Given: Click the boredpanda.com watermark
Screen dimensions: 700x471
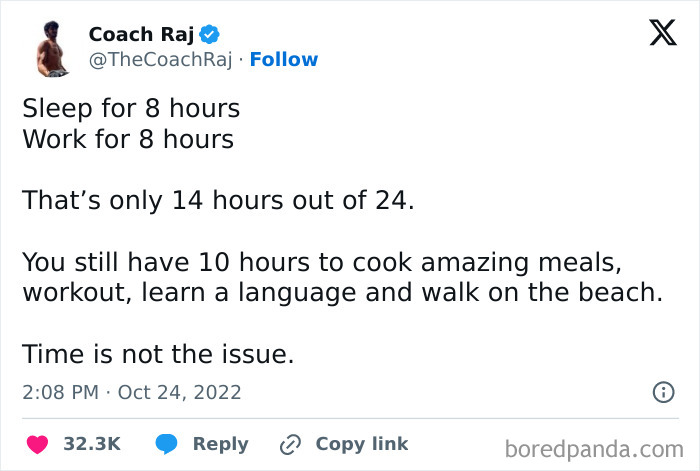Looking at the screenshot, I should pyautogui.click(x=594, y=449).
